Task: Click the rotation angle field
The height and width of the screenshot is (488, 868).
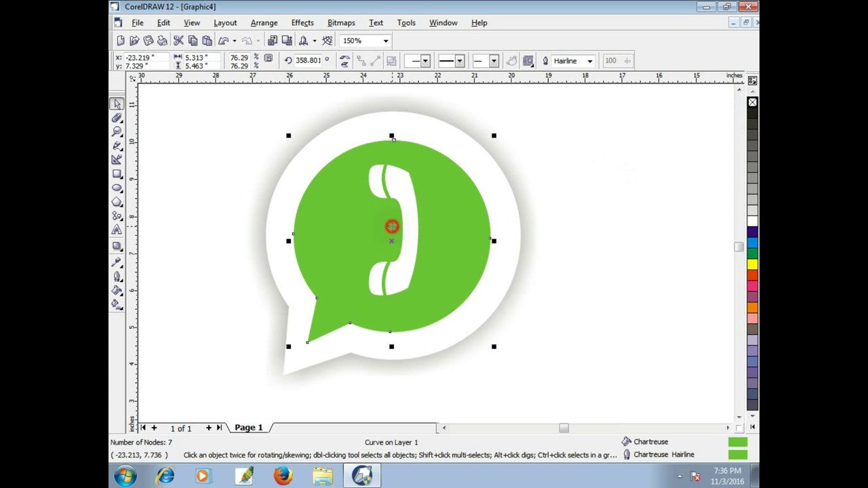Action: (309, 60)
